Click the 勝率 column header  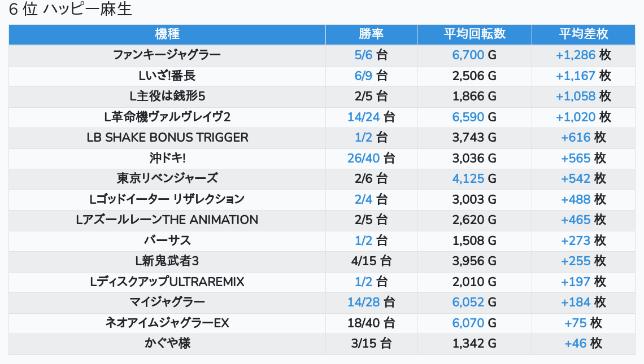(371, 34)
